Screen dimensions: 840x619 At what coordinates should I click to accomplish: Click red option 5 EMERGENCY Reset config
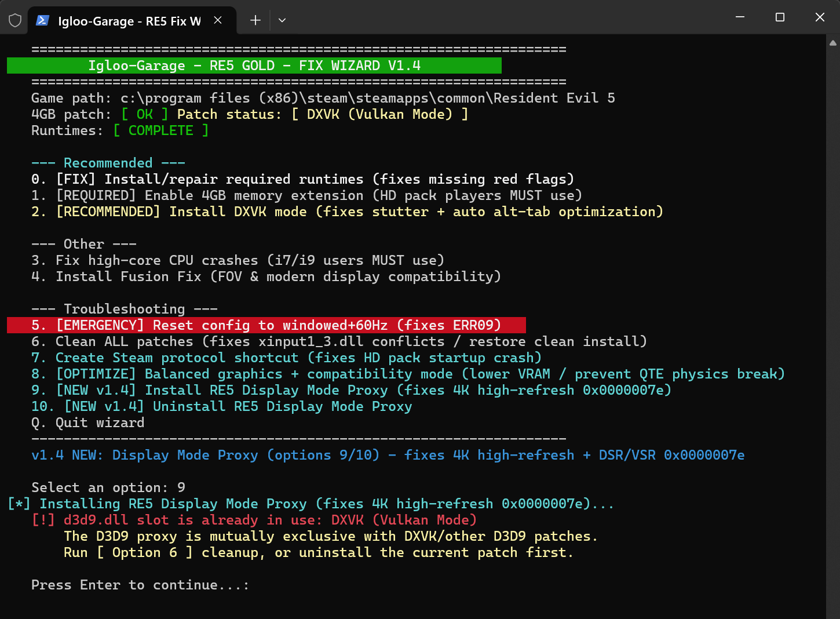pos(266,325)
